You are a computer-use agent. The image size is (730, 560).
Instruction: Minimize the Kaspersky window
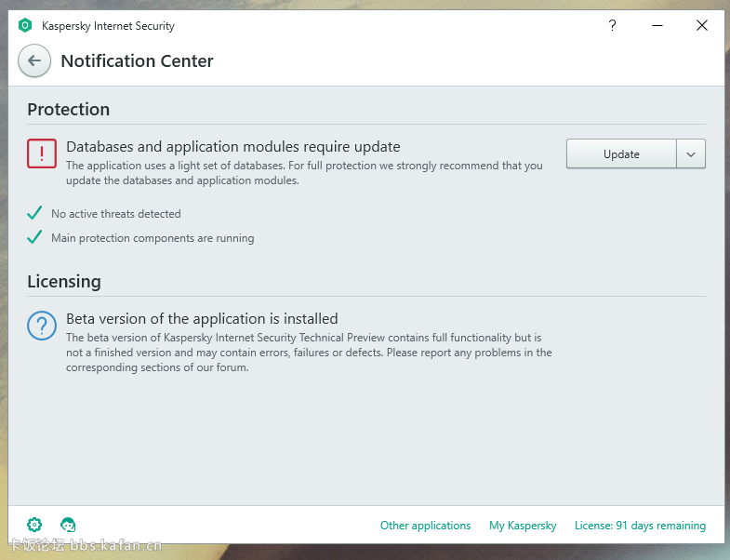[657, 25]
